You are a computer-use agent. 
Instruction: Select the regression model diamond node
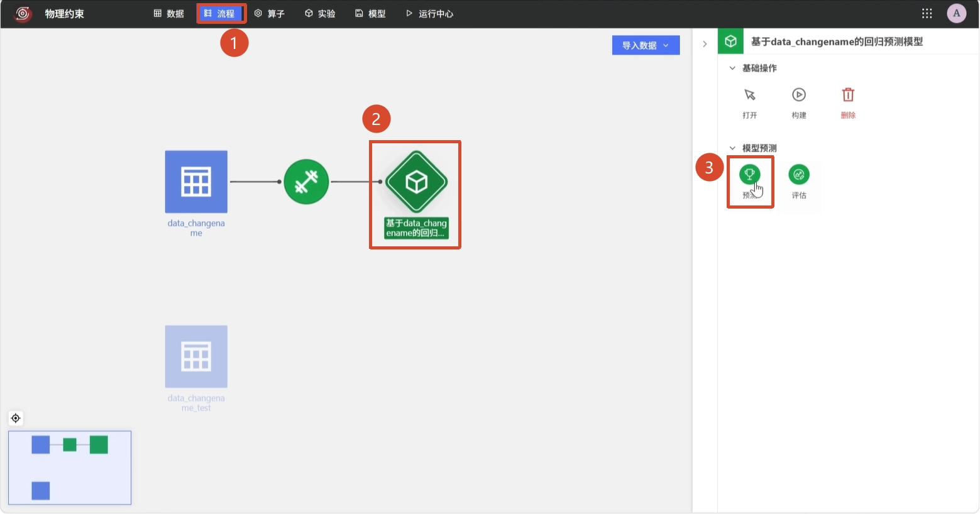(416, 182)
